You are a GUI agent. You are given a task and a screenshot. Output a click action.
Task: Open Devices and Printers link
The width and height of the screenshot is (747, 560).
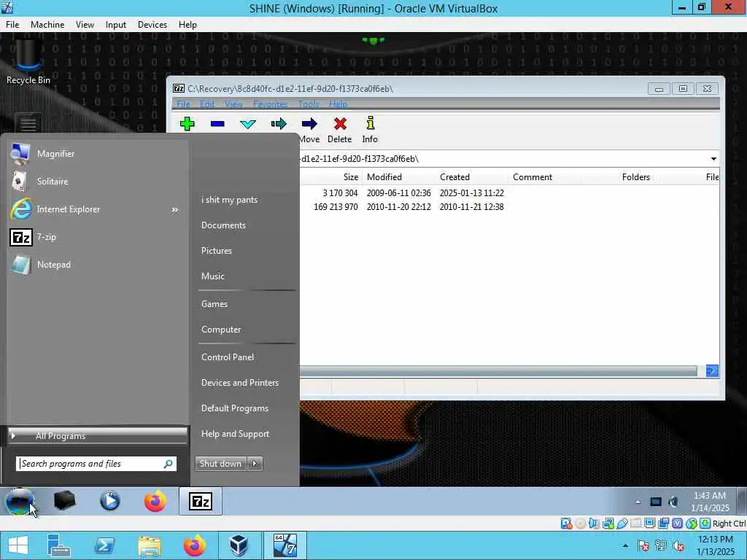239,382
